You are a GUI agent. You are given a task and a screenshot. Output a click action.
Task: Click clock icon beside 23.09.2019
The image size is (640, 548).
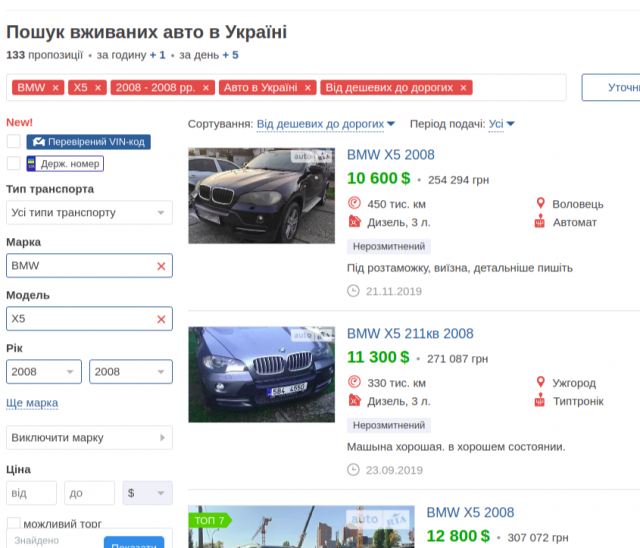[x=353, y=470]
